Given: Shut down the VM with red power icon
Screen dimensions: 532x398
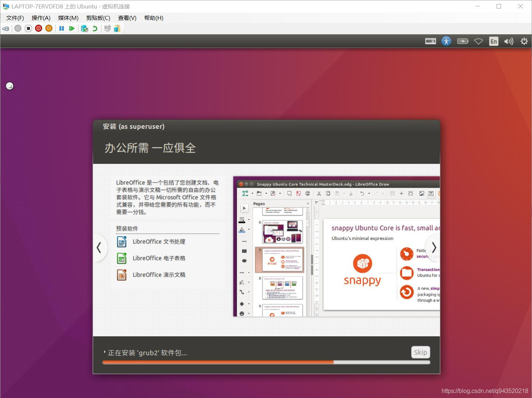Looking at the screenshot, I should coord(38,28).
